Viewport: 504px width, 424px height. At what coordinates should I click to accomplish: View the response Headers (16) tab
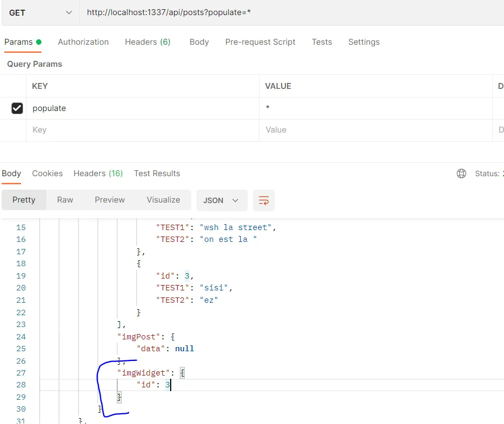coord(98,173)
